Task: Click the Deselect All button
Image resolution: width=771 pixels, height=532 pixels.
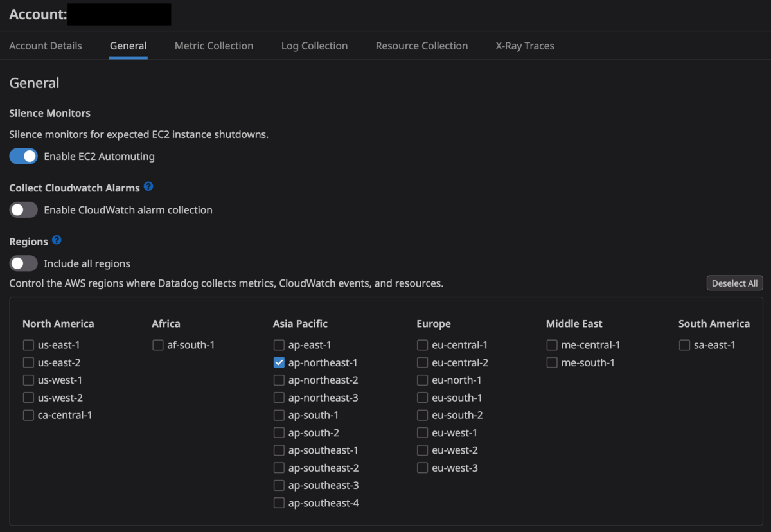Action: 734,283
